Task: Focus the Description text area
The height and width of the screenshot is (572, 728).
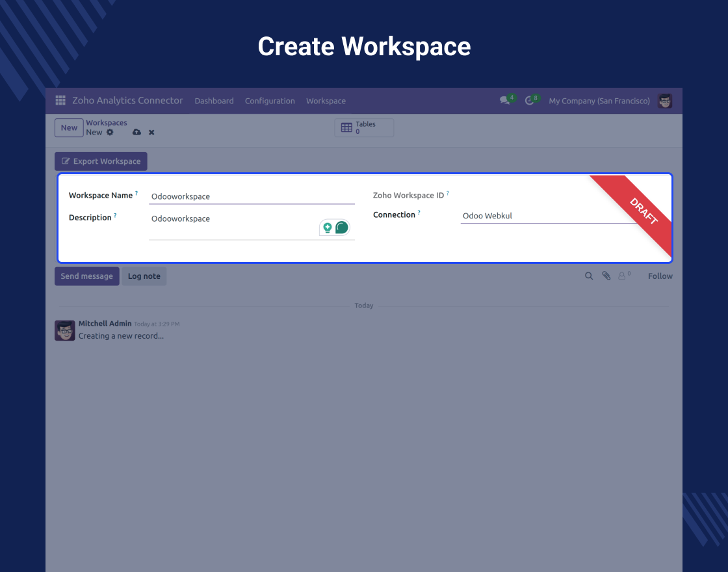Action: 252,226
